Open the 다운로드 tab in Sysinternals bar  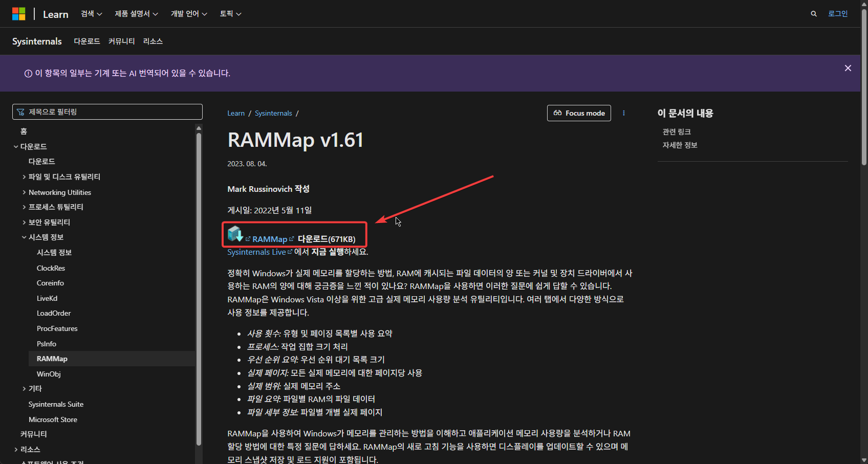click(87, 41)
